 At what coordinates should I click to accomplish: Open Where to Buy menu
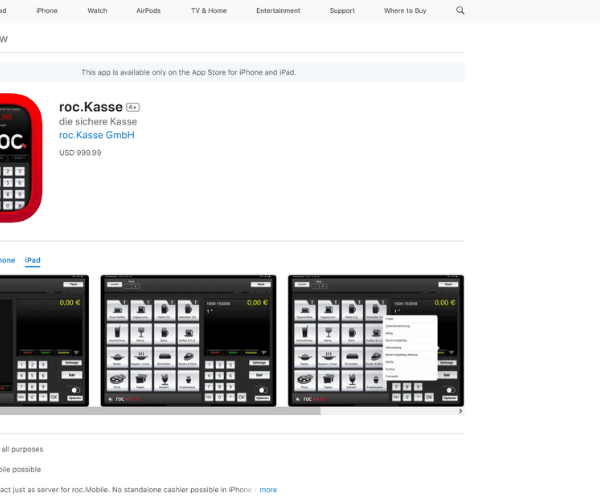coord(405,11)
